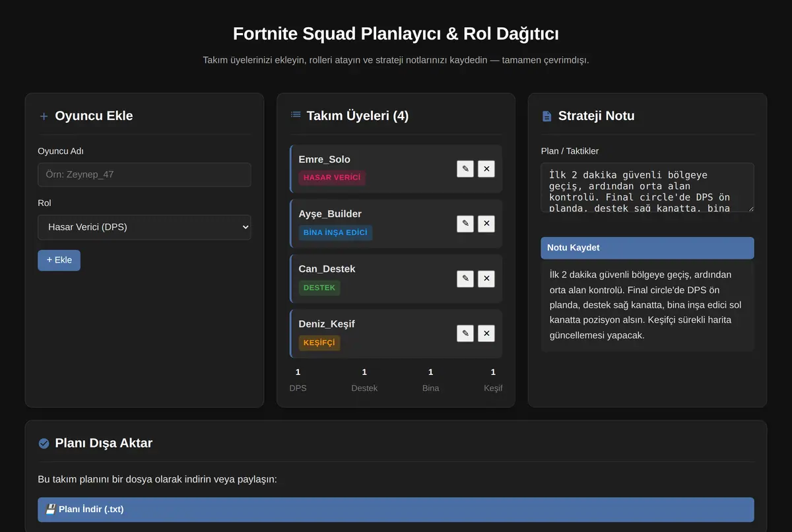Image resolution: width=792 pixels, height=532 pixels.
Task: Click the Keşif count stat
Action: coord(493,380)
